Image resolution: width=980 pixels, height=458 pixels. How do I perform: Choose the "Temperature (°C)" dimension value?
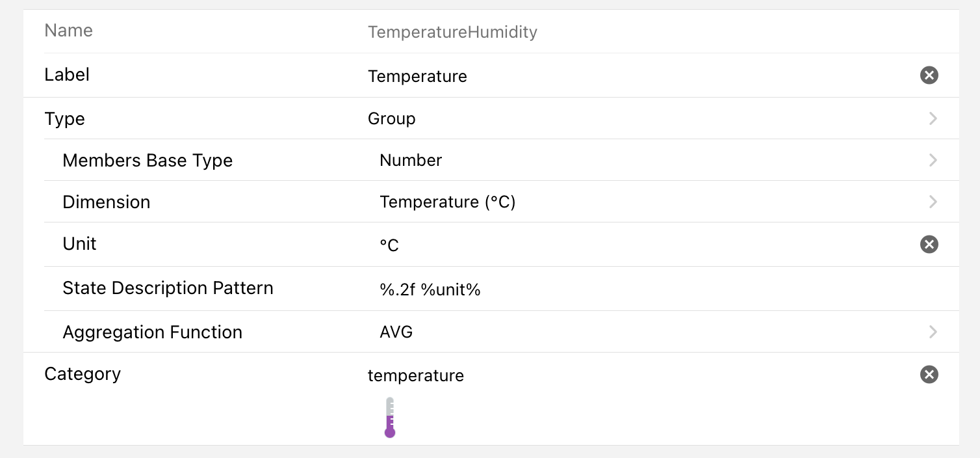pyautogui.click(x=448, y=202)
